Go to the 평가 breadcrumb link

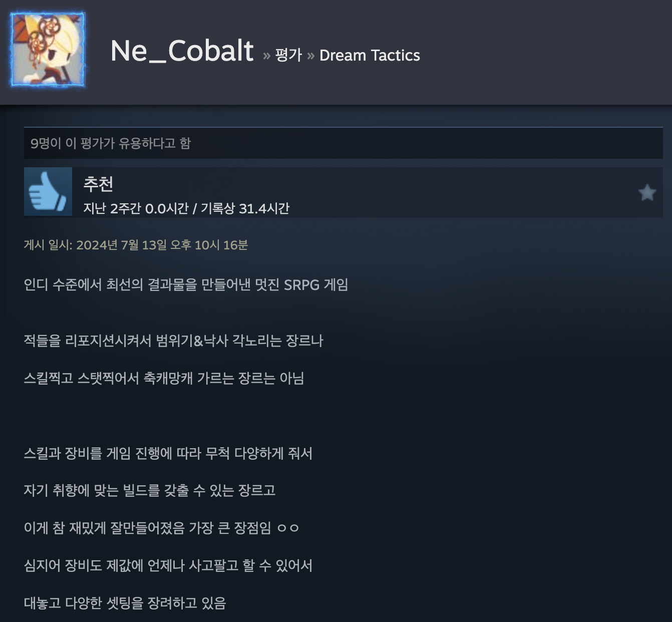coord(288,55)
